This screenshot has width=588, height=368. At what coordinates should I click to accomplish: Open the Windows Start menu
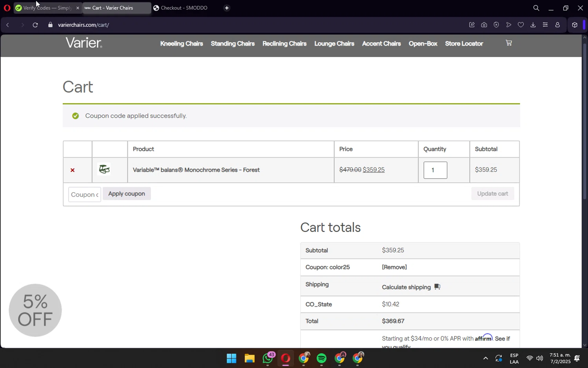pyautogui.click(x=231, y=359)
